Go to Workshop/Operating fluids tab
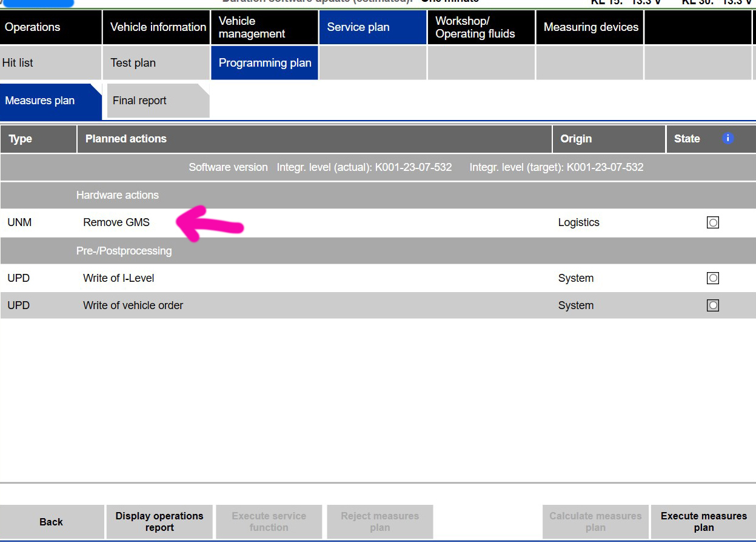Image resolution: width=756 pixels, height=543 pixels. 481,27
